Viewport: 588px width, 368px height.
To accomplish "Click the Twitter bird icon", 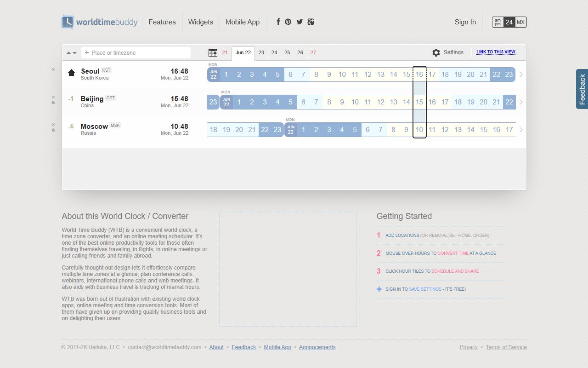I will (x=300, y=22).
